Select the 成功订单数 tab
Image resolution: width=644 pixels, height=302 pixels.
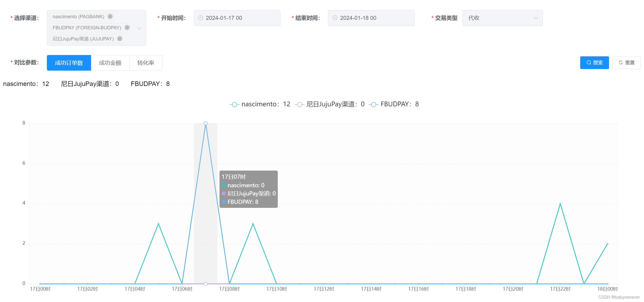69,63
